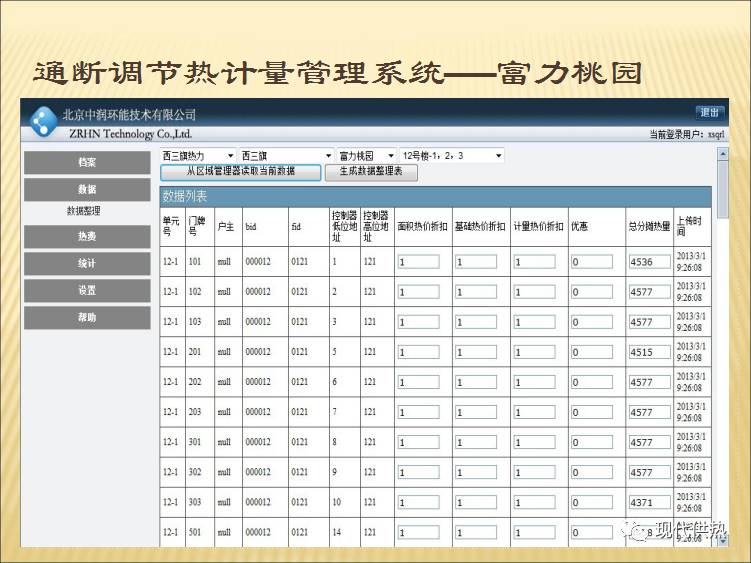The height and width of the screenshot is (563, 751).
Task: Click 总分摊热量 field for door 103
Action: click(649, 322)
